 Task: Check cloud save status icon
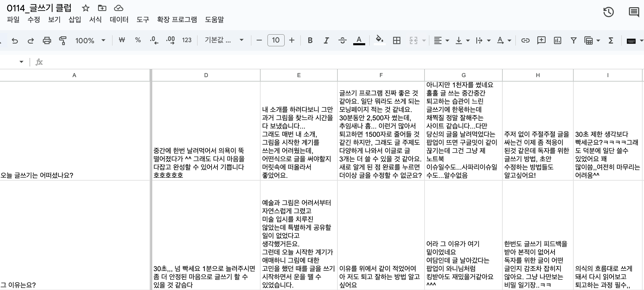pos(118,8)
